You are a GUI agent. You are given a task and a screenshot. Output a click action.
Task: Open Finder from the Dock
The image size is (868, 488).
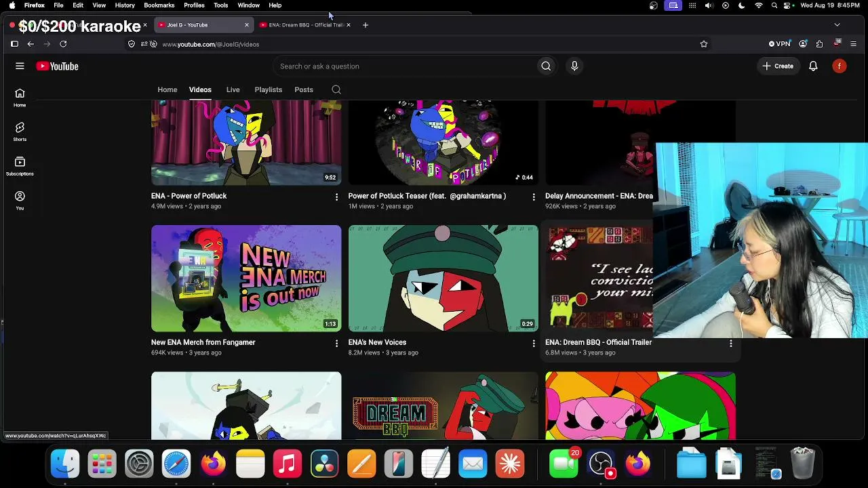[65, 464]
